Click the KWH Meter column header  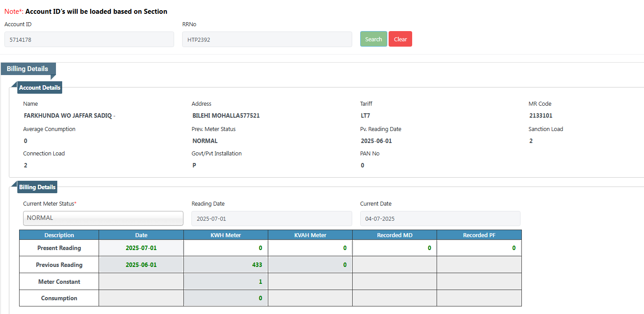tap(226, 235)
